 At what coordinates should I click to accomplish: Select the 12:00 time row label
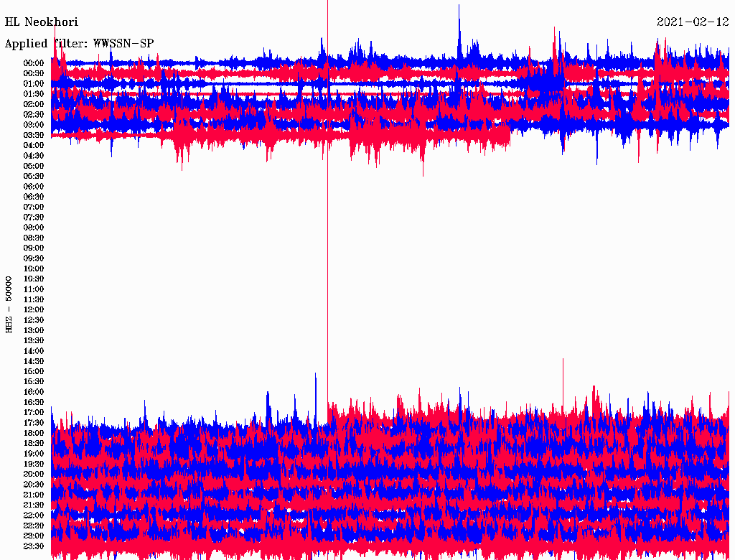34,310
